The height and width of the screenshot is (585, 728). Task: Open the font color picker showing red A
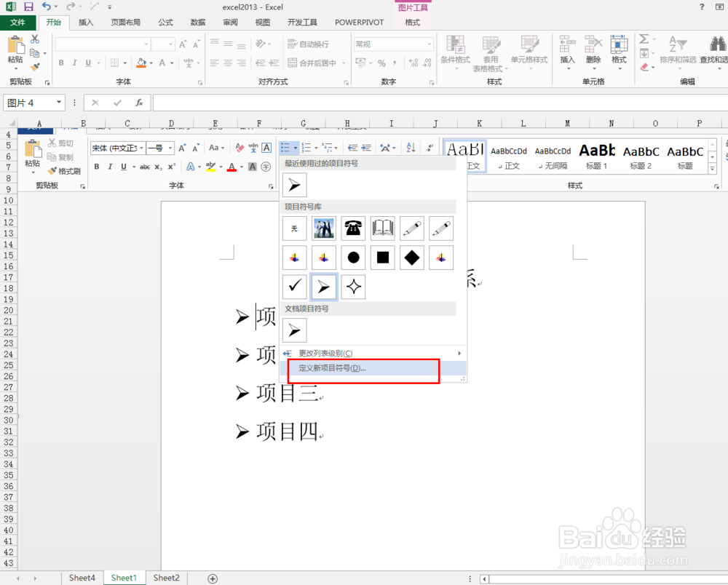[233, 167]
